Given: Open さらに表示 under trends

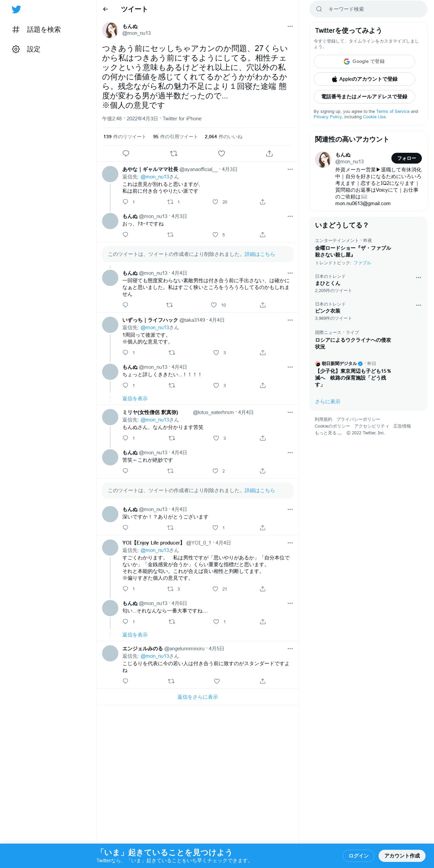Looking at the screenshot, I should [x=328, y=402].
